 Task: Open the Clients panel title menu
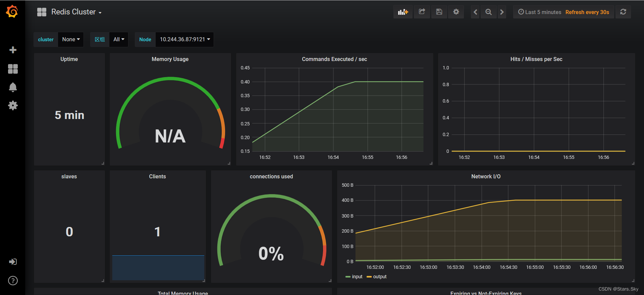click(x=157, y=176)
